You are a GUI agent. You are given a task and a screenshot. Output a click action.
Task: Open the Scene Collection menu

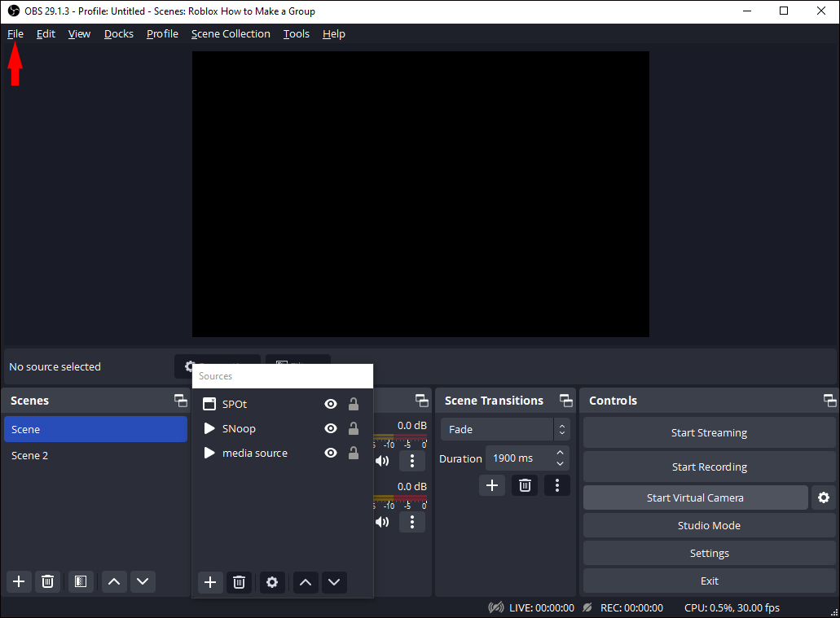click(x=231, y=33)
